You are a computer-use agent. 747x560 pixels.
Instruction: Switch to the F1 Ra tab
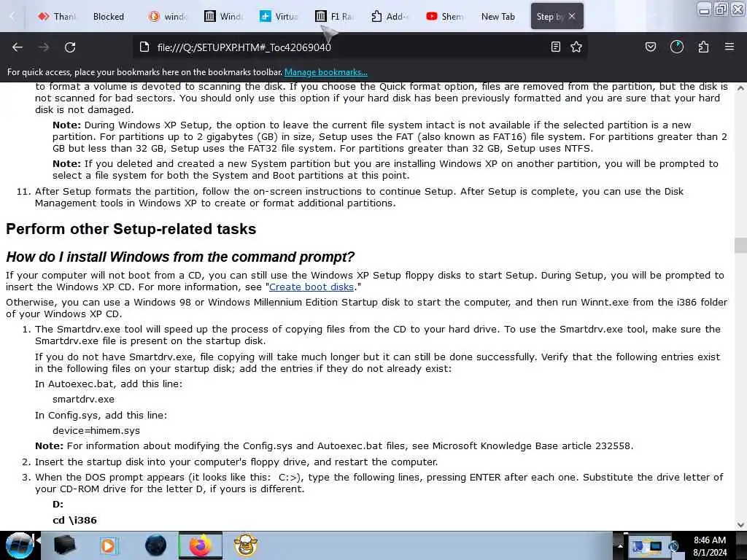click(x=335, y=17)
